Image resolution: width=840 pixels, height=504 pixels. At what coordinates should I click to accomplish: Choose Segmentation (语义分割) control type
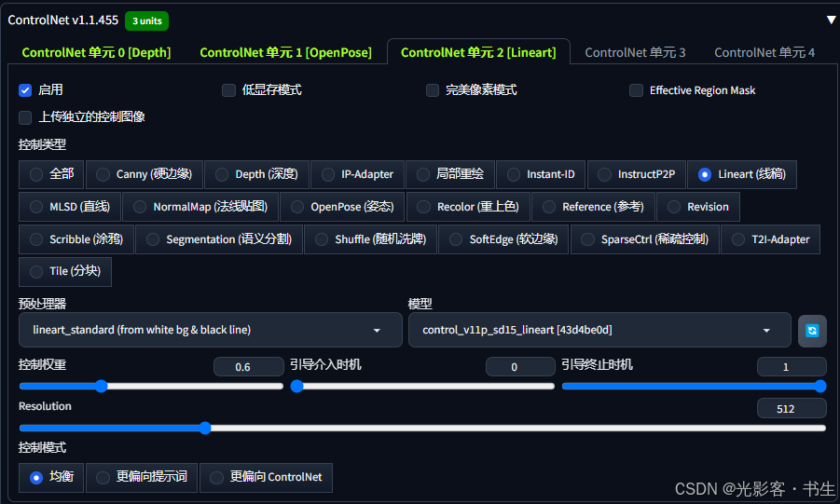pos(219,239)
